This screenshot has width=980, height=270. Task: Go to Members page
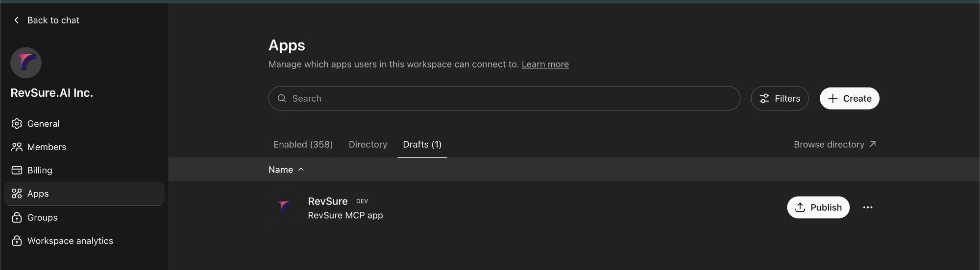[x=84, y=147]
